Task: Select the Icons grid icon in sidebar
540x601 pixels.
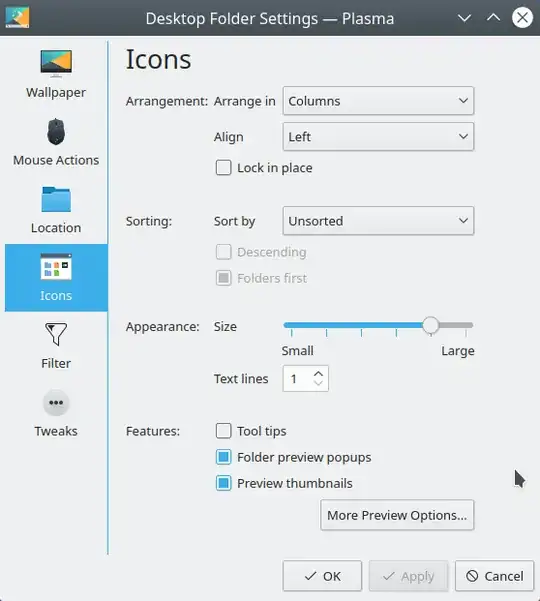Action: click(56, 267)
